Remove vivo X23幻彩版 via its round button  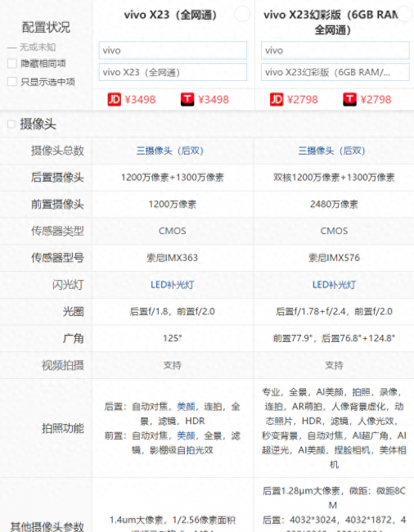(405, 14)
